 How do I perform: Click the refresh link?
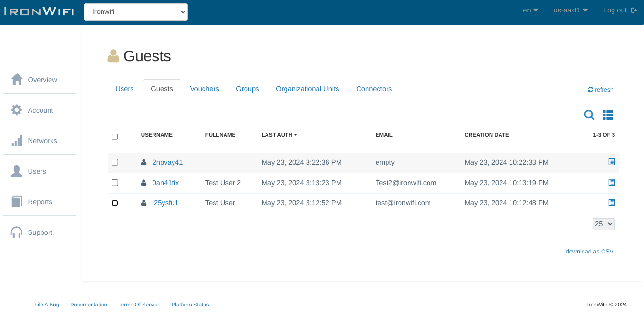click(601, 90)
